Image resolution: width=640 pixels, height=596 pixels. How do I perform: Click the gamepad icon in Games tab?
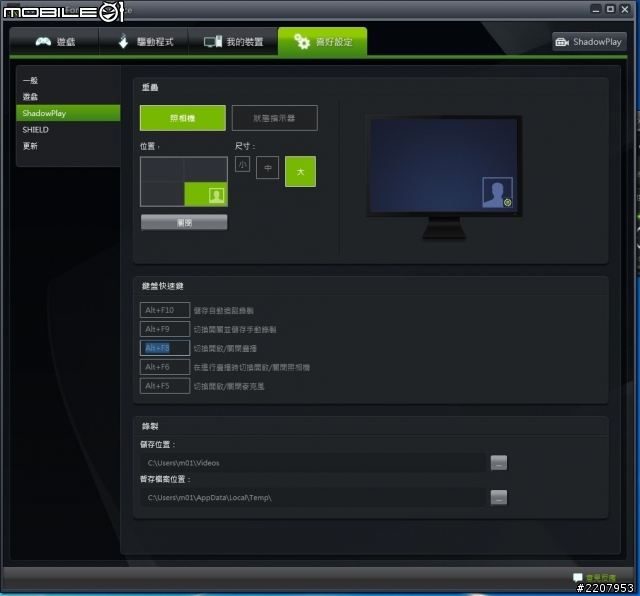[x=43, y=41]
